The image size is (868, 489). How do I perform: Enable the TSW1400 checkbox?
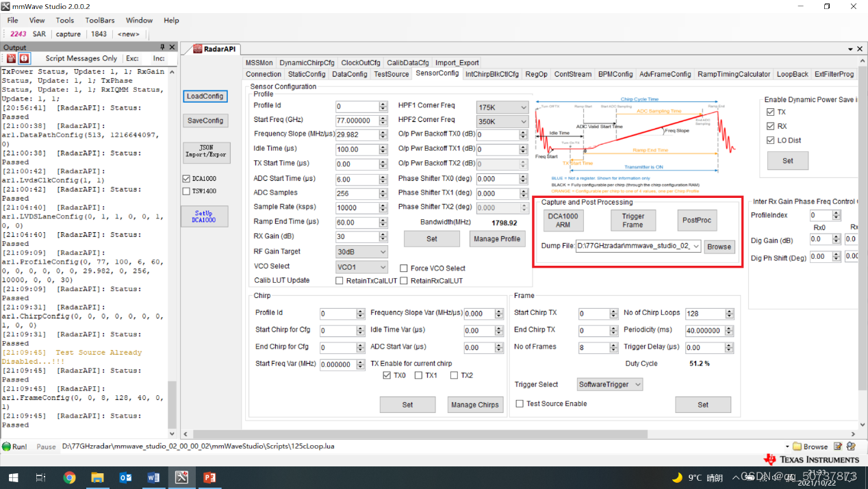(x=186, y=192)
